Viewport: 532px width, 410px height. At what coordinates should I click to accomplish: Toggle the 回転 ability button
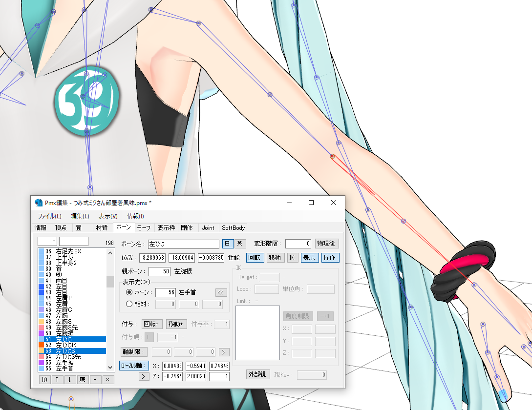(x=255, y=258)
